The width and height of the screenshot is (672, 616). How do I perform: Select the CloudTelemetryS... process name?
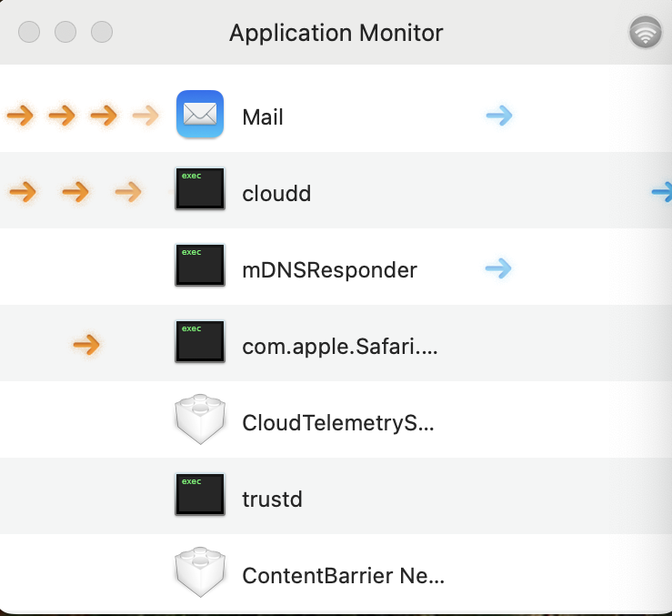[338, 423]
